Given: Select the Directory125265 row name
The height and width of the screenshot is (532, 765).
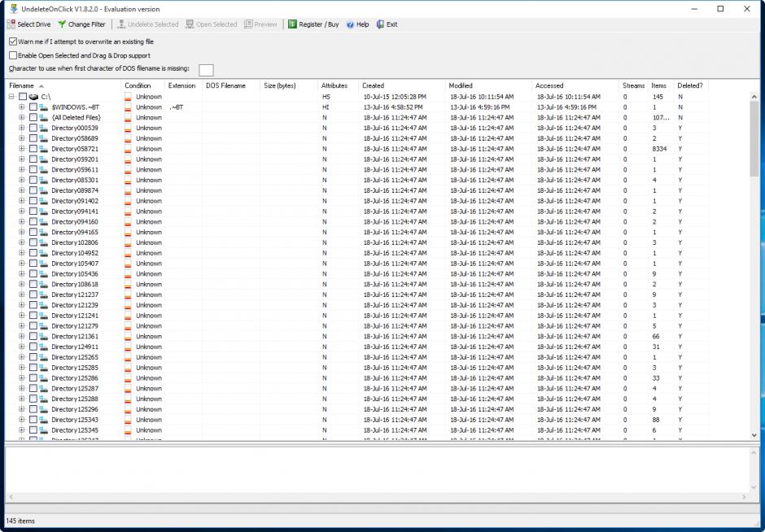Looking at the screenshot, I should pos(75,357).
